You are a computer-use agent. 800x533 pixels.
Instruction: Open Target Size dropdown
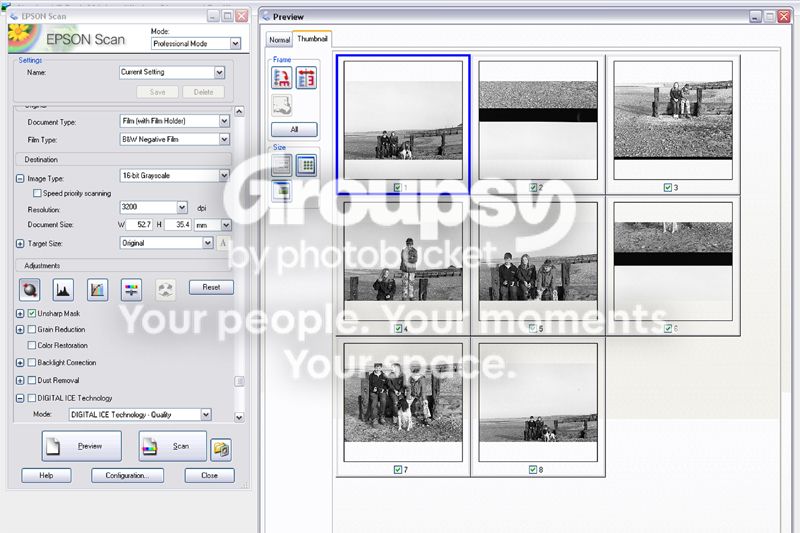tap(208, 243)
